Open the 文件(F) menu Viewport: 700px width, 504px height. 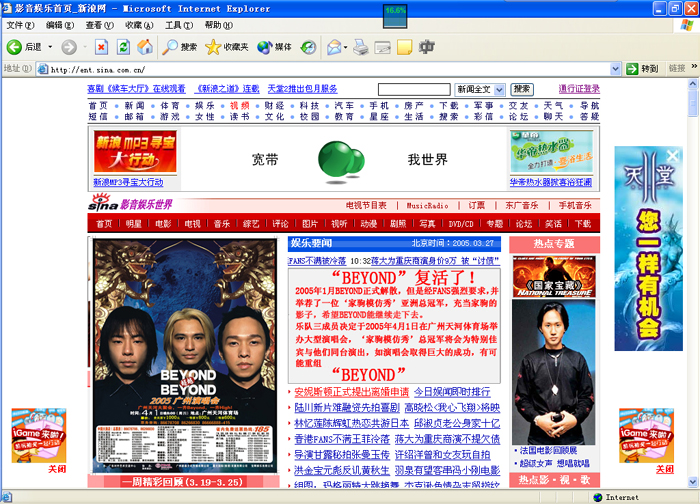(21, 25)
